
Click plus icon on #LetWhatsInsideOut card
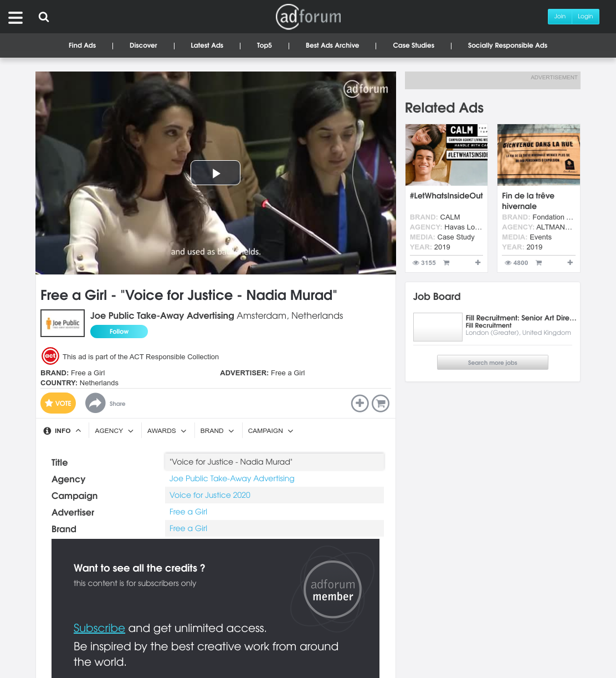(x=478, y=263)
